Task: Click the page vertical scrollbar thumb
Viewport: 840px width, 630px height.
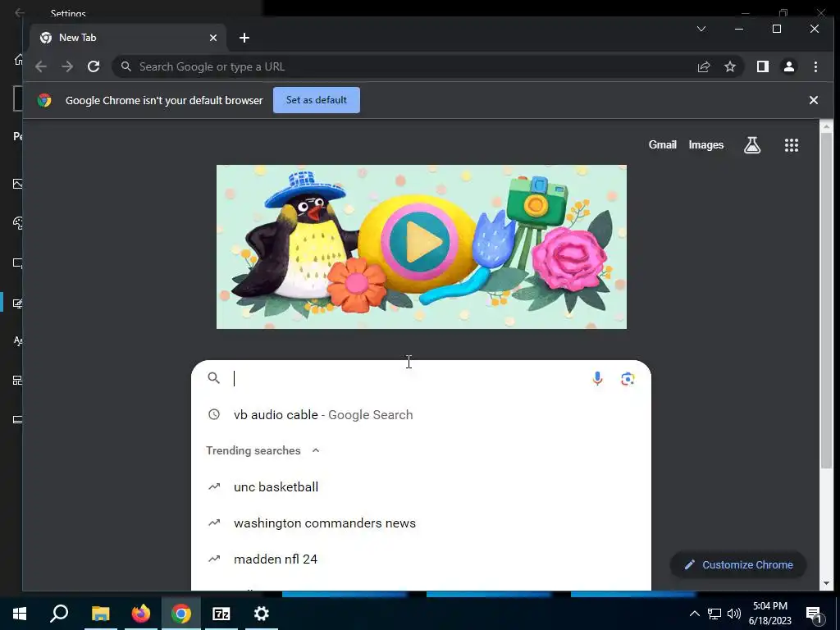Action: tap(825, 300)
